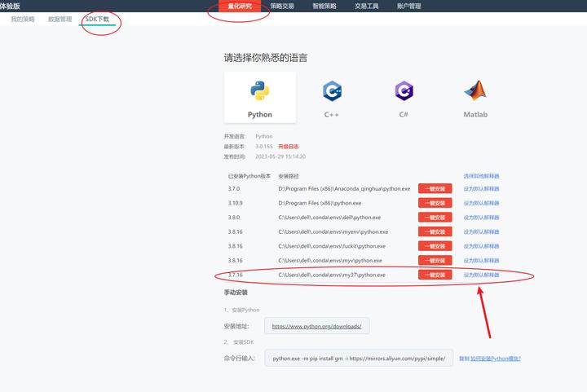Click the pip install gm command field
The image size is (587, 392).
pos(359,359)
